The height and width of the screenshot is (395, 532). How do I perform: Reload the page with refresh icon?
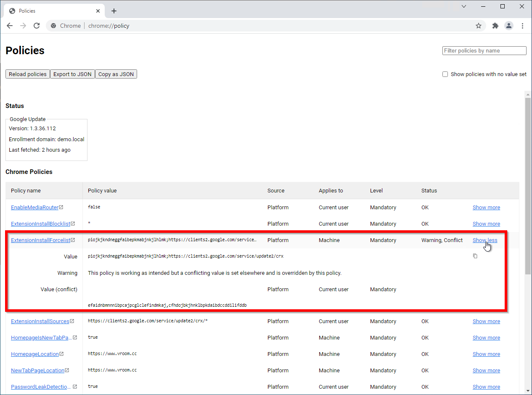(x=37, y=26)
